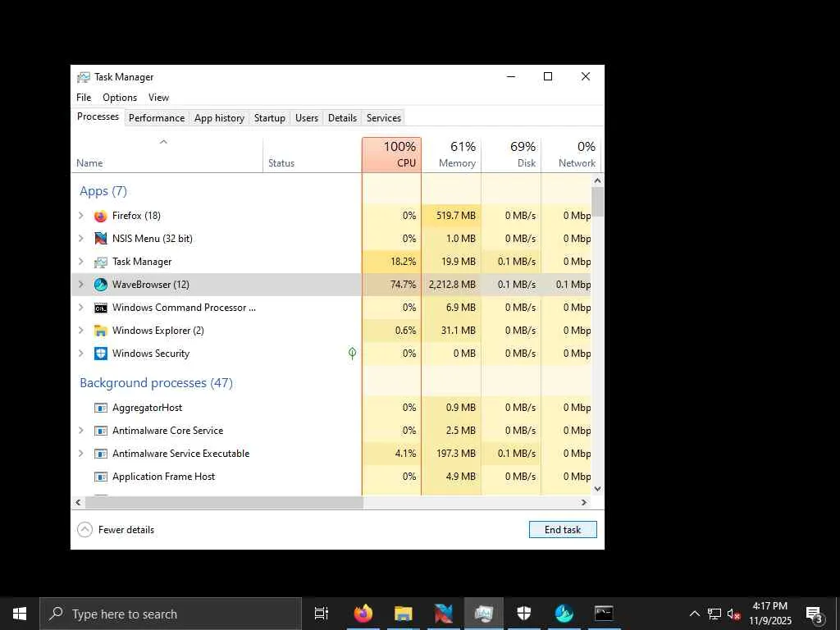Click the Firefox icon in process list
The width and height of the screenshot is (840, 630).
click(x=100, y=216)
